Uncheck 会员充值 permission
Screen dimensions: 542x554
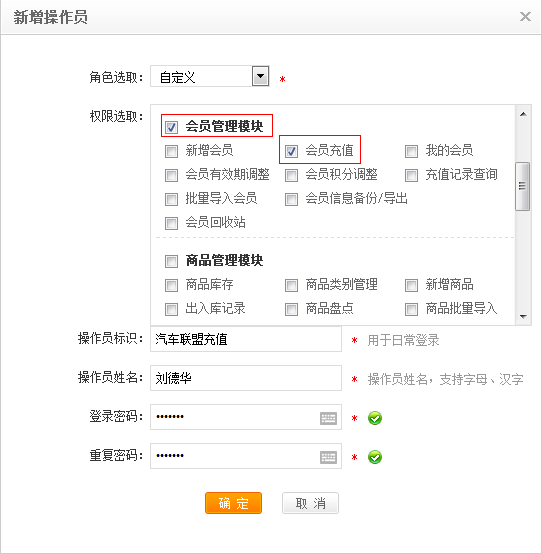[291, 151]
